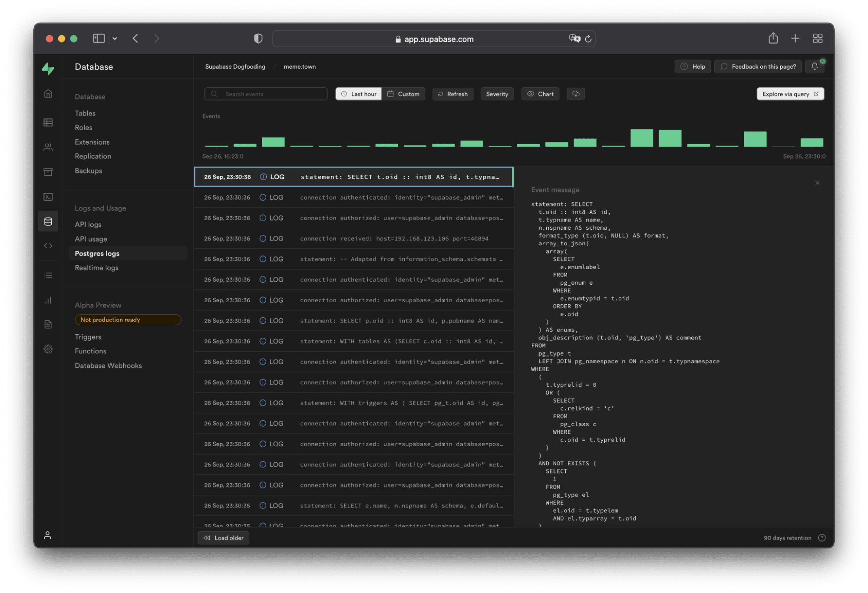Click Explore via query
Viewport: 868px width, 593px height.
point(790,94)
